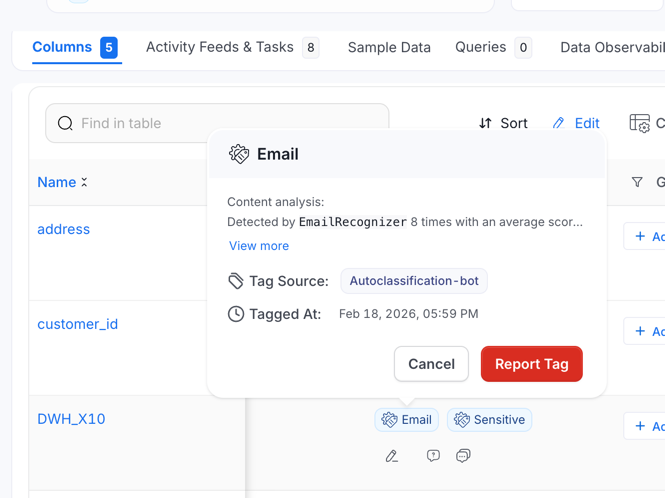Click the Edit link
Image resolution: width=665 pixels, height=498 pixels.
point(587,123)
